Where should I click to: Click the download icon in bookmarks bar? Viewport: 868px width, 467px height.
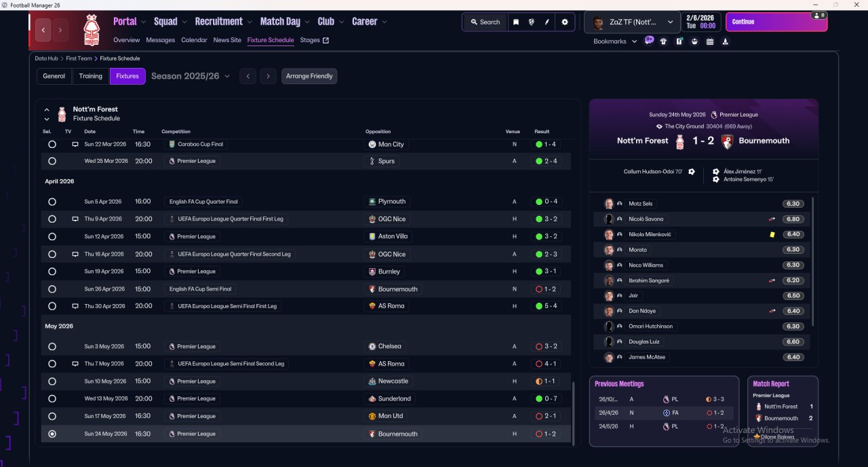click(x=725, y=41)
